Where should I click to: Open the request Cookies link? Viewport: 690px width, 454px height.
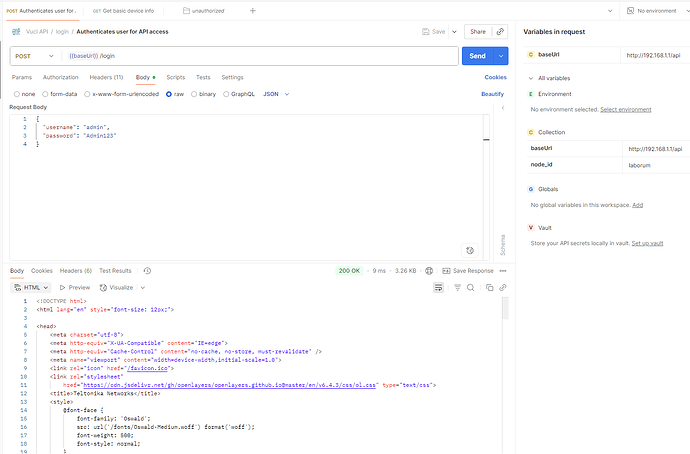coord(495,77)
